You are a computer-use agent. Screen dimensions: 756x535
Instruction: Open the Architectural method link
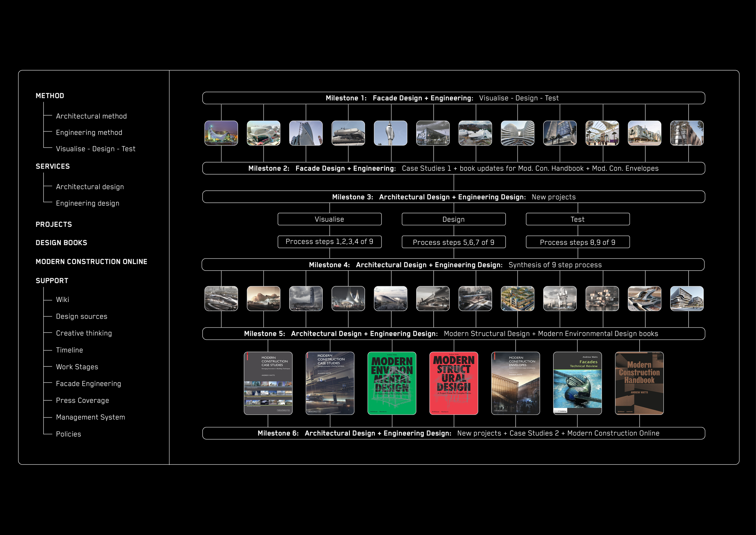coord(91,116)
